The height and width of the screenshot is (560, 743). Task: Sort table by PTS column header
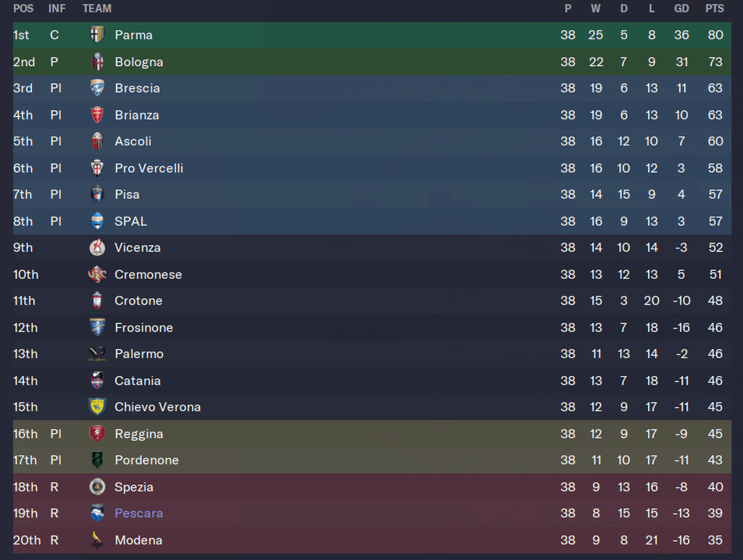(x=715, y=9)
